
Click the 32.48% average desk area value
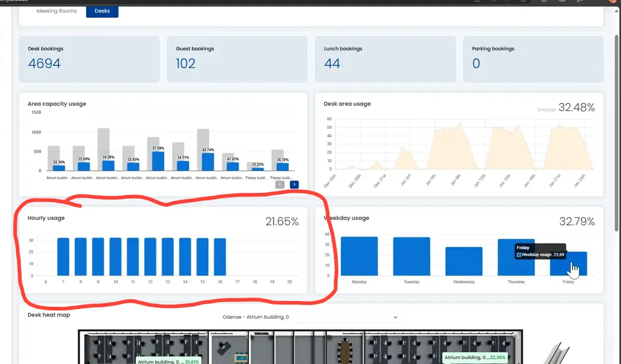(577, 107)
